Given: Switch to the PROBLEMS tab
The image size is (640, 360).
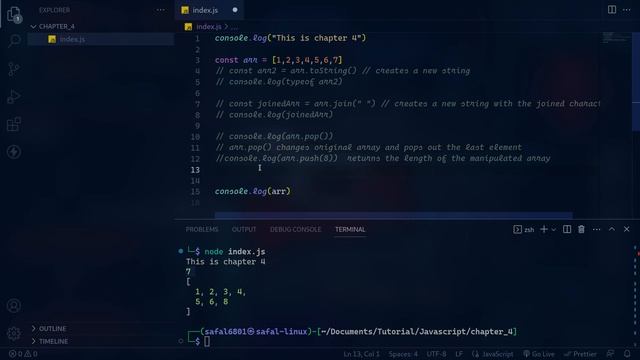Looking at the screenshot, I should click(202, 229).
